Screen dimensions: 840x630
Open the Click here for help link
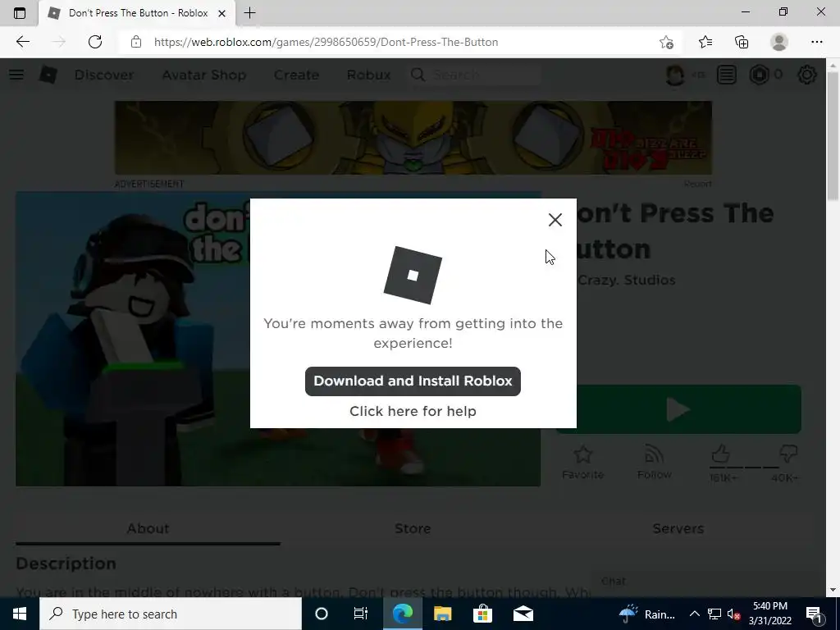coord(413,411)
